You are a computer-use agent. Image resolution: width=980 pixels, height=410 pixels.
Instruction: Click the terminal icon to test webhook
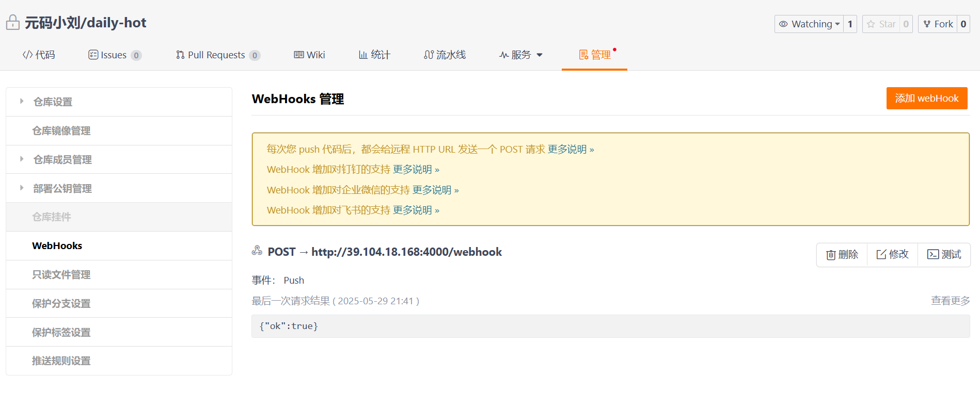tap(932, 255)
